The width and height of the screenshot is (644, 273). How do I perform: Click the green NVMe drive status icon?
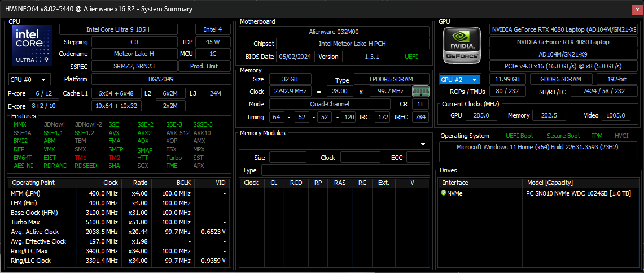[x=444, y=193]
